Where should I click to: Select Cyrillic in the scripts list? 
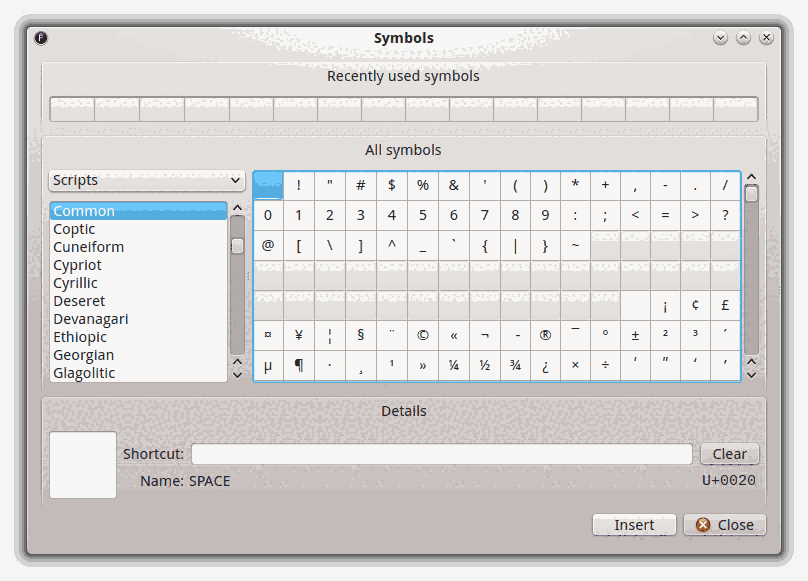75,283
